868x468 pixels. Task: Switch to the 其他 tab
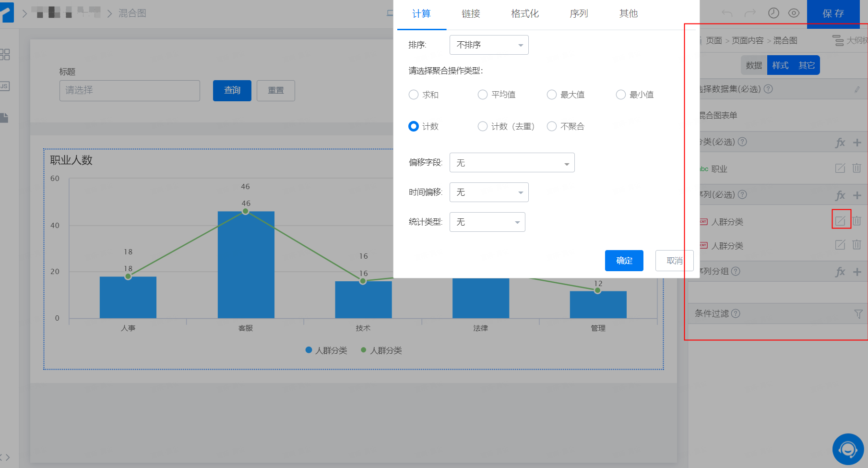pyautogui.click(x=628, y=14)
